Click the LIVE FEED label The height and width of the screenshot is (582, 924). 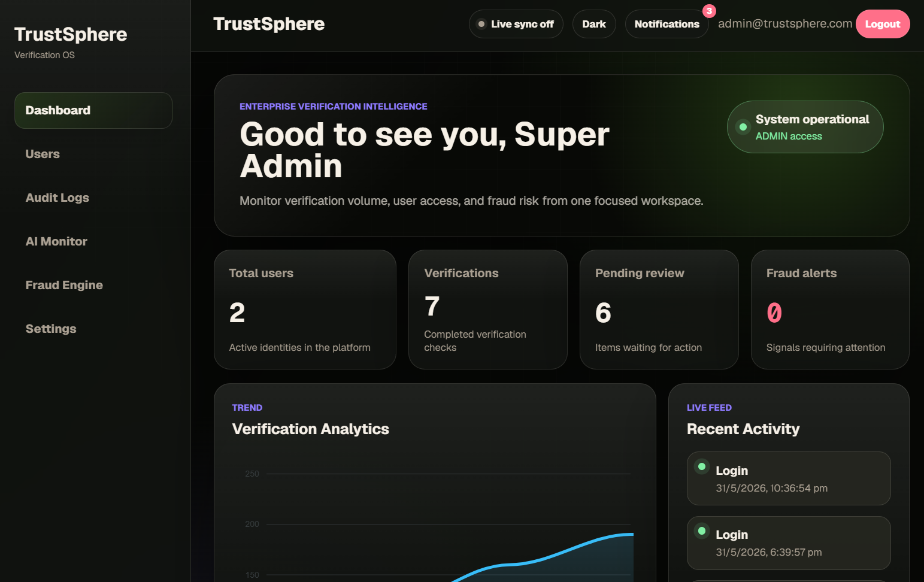709,408
